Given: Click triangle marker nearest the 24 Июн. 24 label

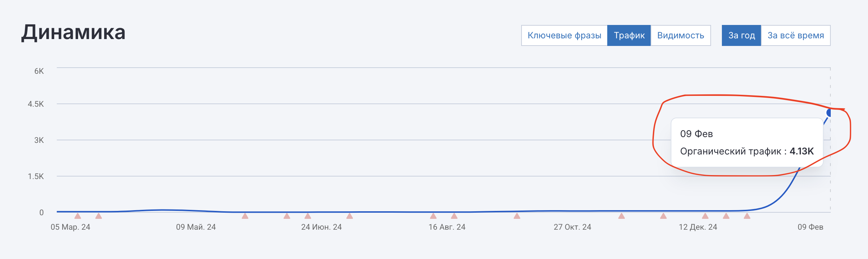Looking at the screenshot, I should (308, 216).
